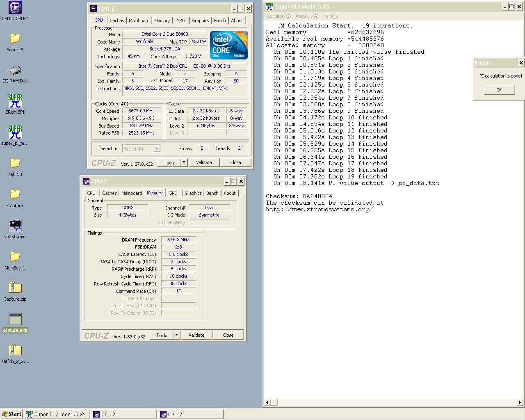This screenshot has height=420, width=525.
Task: Click Close button in lower CPU-Z window
Action: click(228, 336)
